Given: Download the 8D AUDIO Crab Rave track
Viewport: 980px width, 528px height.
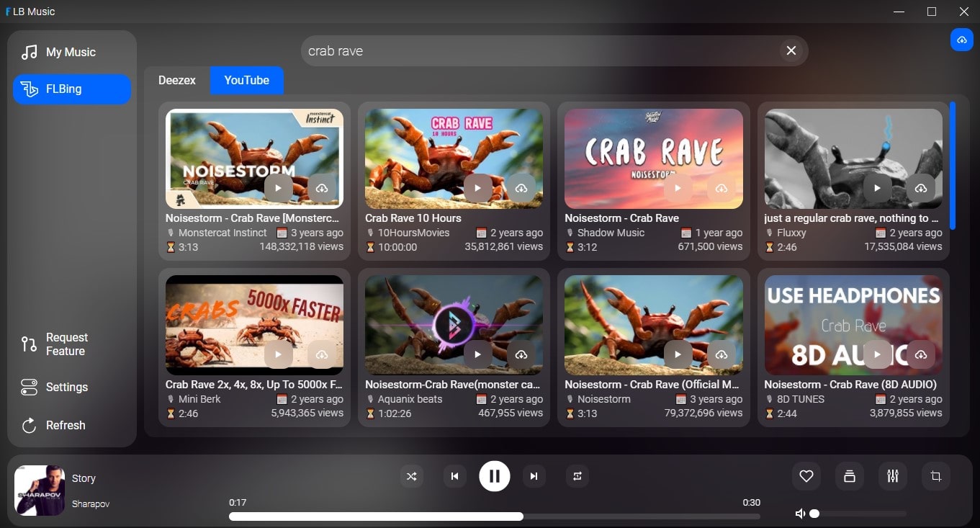Looking at the screenshot, I should pyautogui.click(x=921, y=354).
